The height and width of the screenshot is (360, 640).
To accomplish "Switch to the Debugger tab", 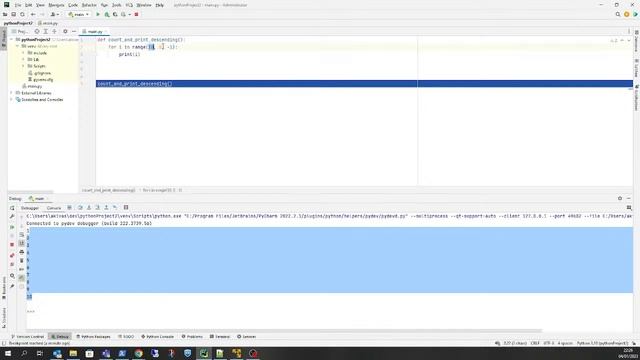I will click(30, 208).
